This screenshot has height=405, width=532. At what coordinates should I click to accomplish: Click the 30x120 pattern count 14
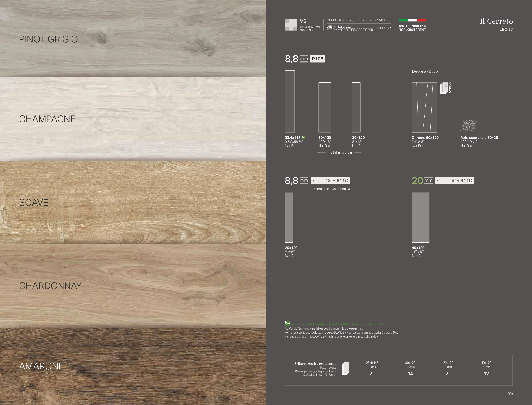pos(410,374)
